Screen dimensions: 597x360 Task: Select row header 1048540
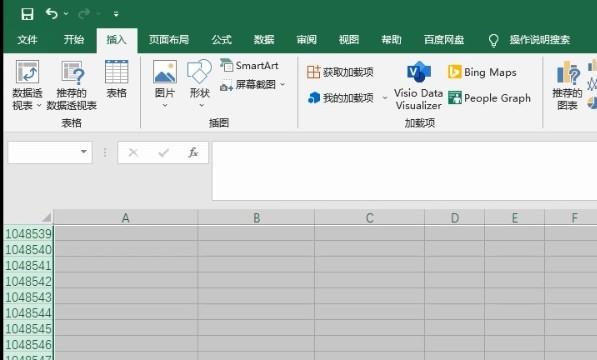pyautogui.click(x=29, y=249)
